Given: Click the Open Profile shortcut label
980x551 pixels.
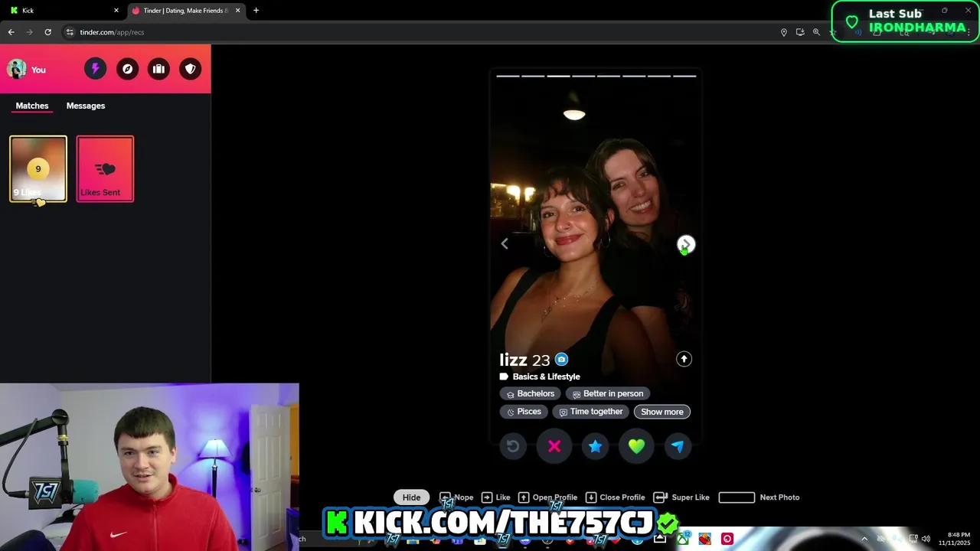Looking at the screenshot, I should point(555,497).
